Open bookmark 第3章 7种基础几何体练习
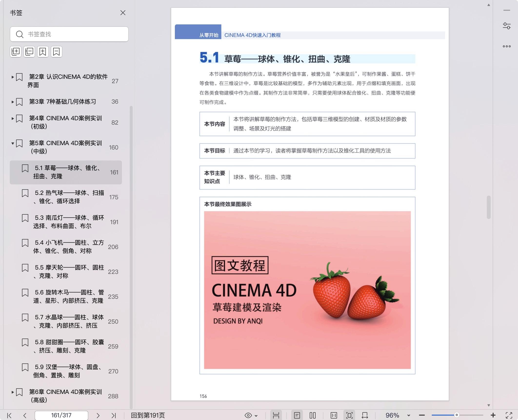The width and height of the screenshot is (518, 420). (x=63, y=101)
